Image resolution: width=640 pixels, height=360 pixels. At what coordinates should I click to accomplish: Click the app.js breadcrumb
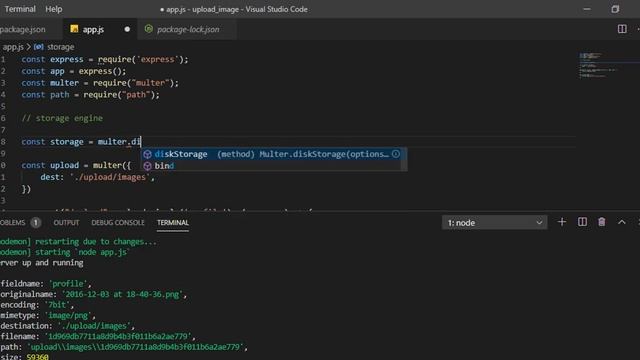(13, 47)
